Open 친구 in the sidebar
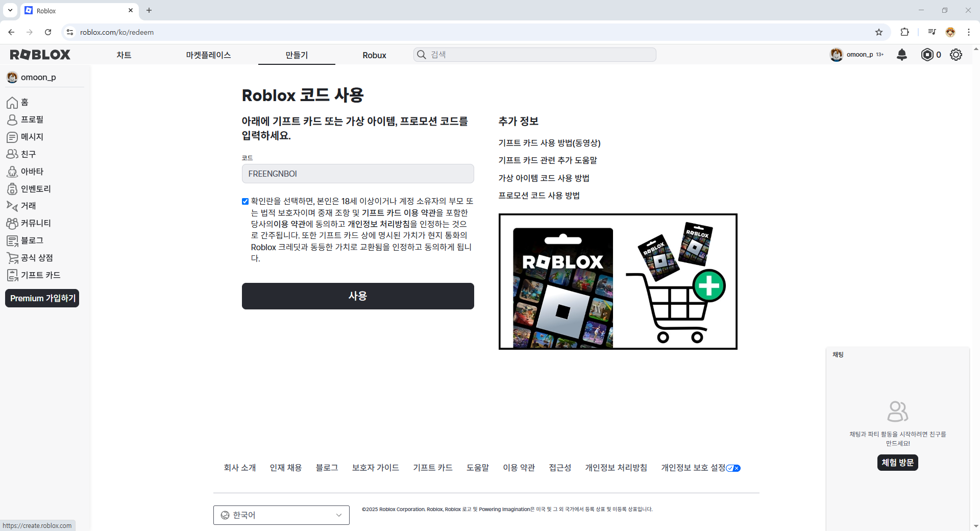Viewport: 980px width, 531px height. click(x=21, y=154)
